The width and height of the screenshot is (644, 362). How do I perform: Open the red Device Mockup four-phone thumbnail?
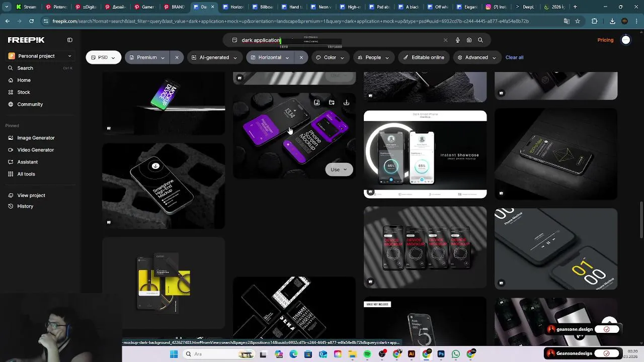click(425, 247)
